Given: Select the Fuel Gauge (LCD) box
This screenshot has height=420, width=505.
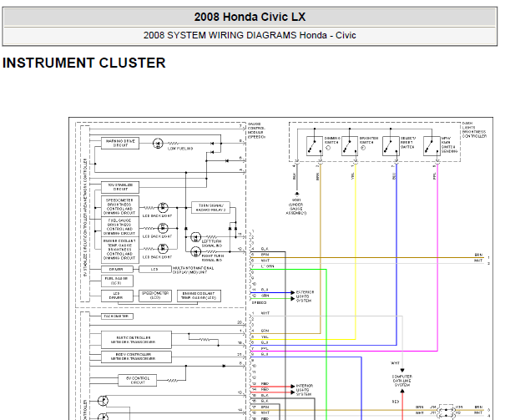Looking at the screenshot, I should point(117,281).
